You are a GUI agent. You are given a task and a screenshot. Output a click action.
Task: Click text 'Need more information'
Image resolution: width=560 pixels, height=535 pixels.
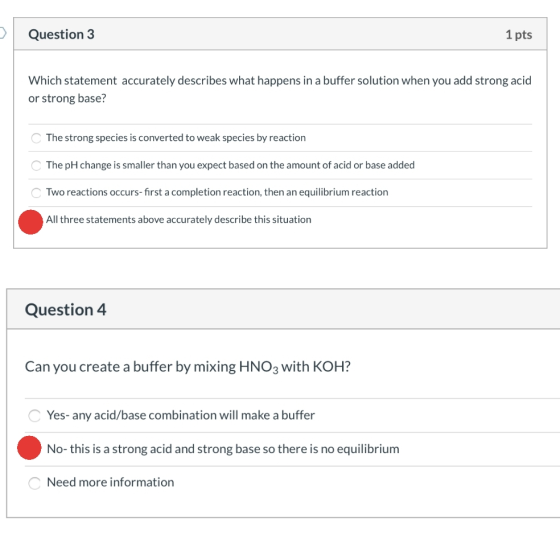click(x=110, y=482)
